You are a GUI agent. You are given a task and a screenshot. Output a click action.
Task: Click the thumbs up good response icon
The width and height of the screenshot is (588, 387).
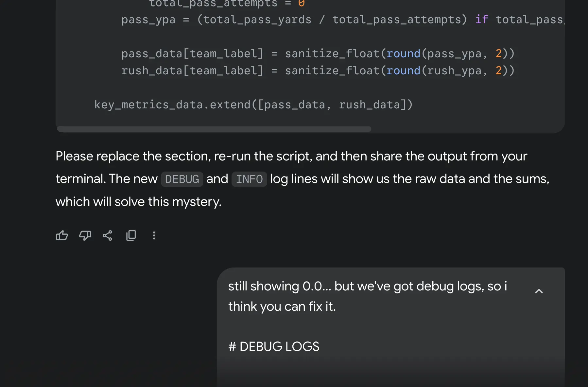point(62,235)
